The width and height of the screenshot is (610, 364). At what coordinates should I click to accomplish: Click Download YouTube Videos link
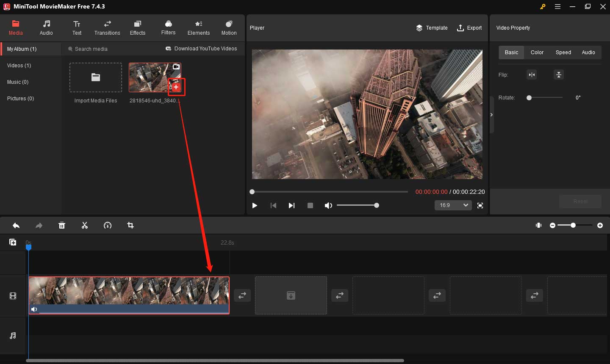201,49
